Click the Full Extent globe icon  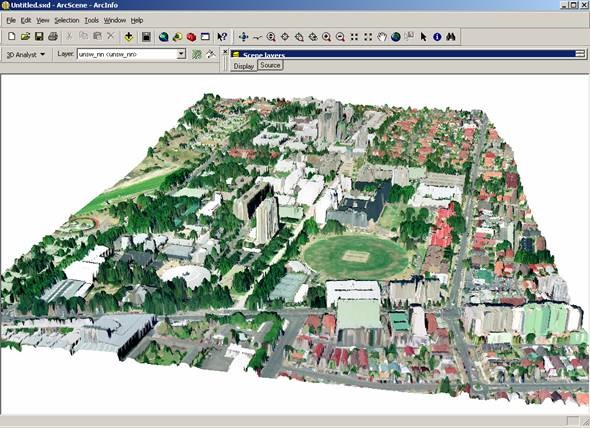pos(395,37)
